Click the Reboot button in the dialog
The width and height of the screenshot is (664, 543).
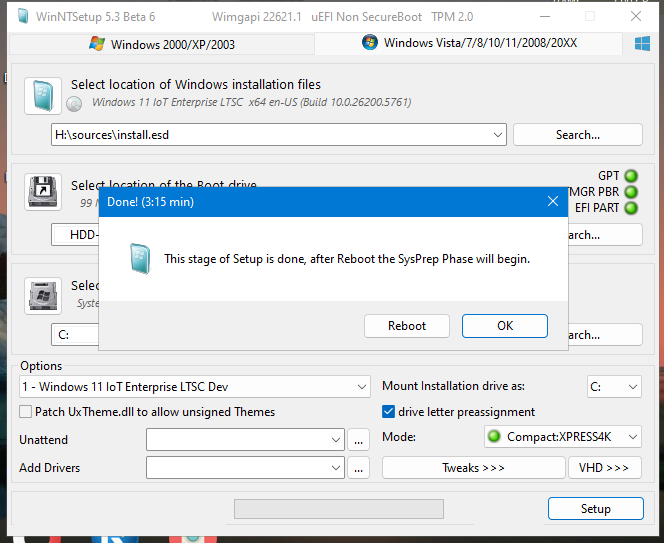click(407, 326)
